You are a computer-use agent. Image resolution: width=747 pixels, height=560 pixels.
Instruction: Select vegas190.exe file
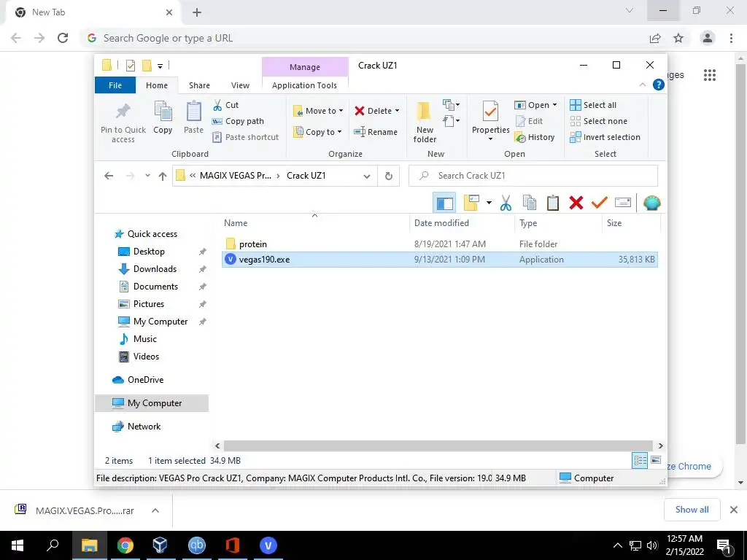pos(439,260)
